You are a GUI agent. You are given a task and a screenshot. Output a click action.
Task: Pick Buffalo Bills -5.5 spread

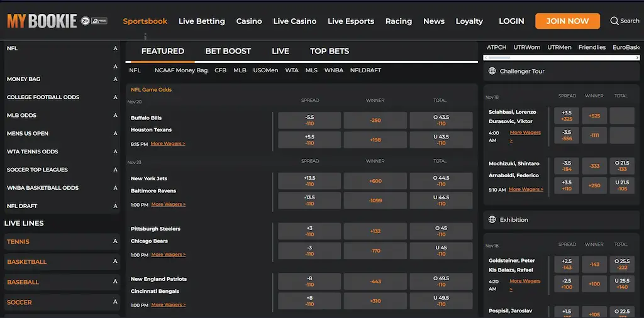pos(309,120)
